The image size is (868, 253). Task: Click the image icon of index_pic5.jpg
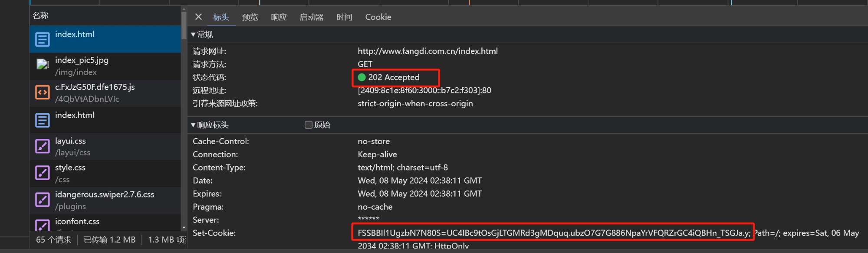pyautogui.click(x=42, y=65)
